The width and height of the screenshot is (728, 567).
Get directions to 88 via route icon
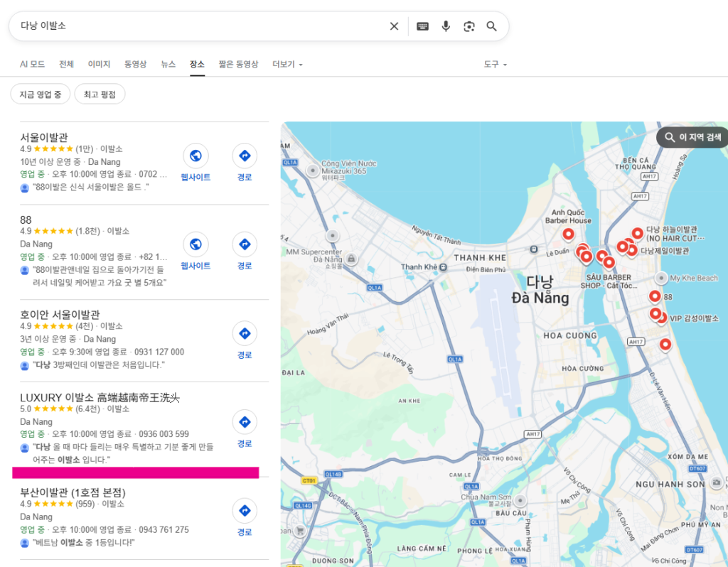245,244
